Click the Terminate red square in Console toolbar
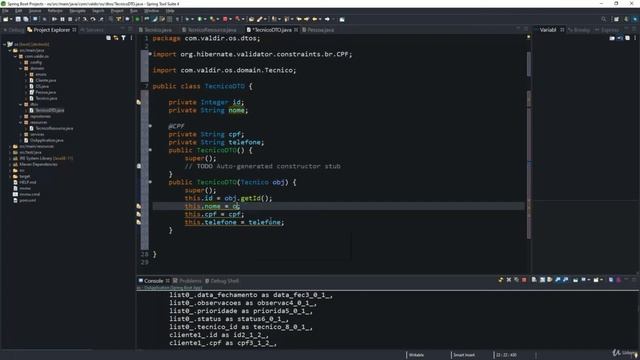This screenshot has height=360, width=640. click(x=524, y=280)
